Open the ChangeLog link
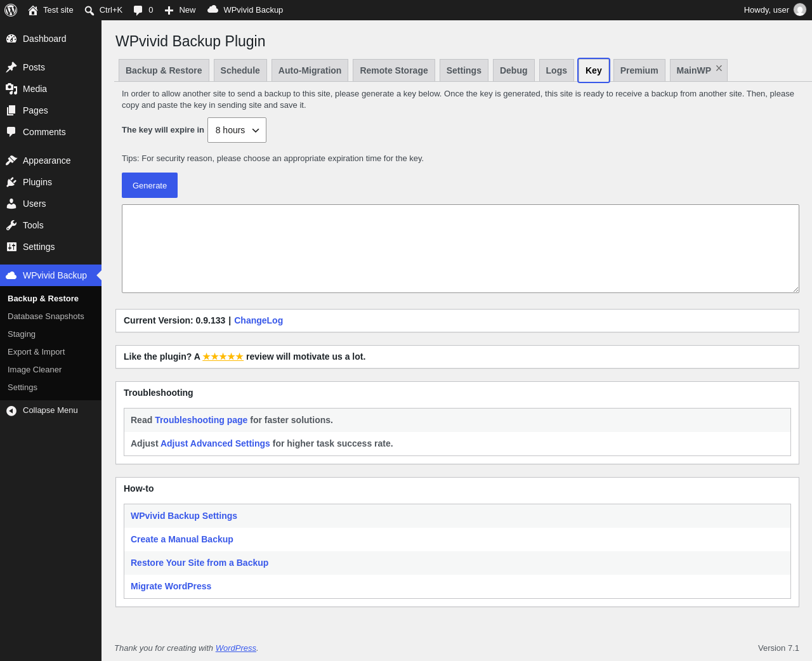This screenshot has width=812, height=661. 258,320
